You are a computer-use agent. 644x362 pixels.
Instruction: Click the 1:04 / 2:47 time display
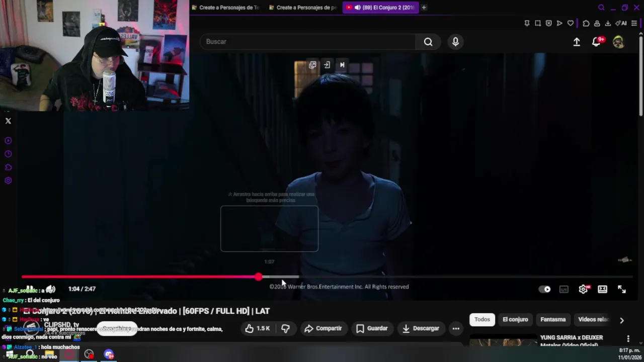tap(82, 289)
